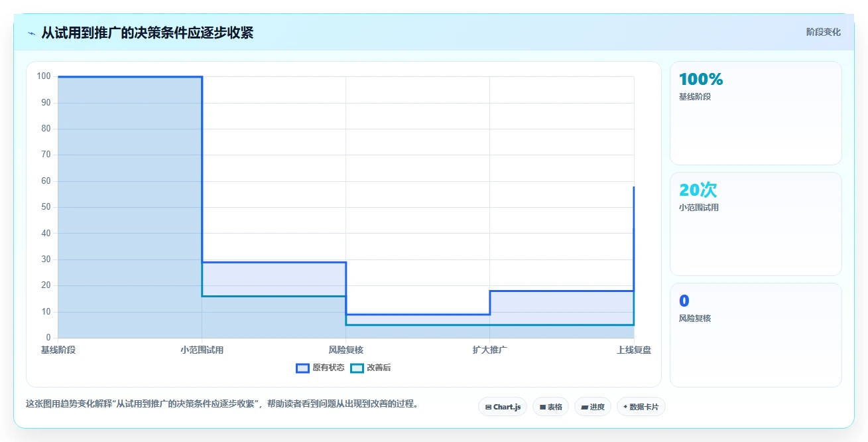Click the 数据卡片 sparkle icon
The image size is (868, 442).
pyautogui.click(x=625, y=407)
